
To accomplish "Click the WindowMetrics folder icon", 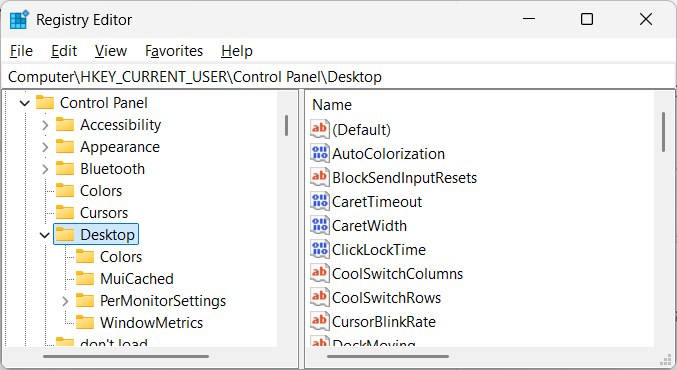I will coord(85,323).
